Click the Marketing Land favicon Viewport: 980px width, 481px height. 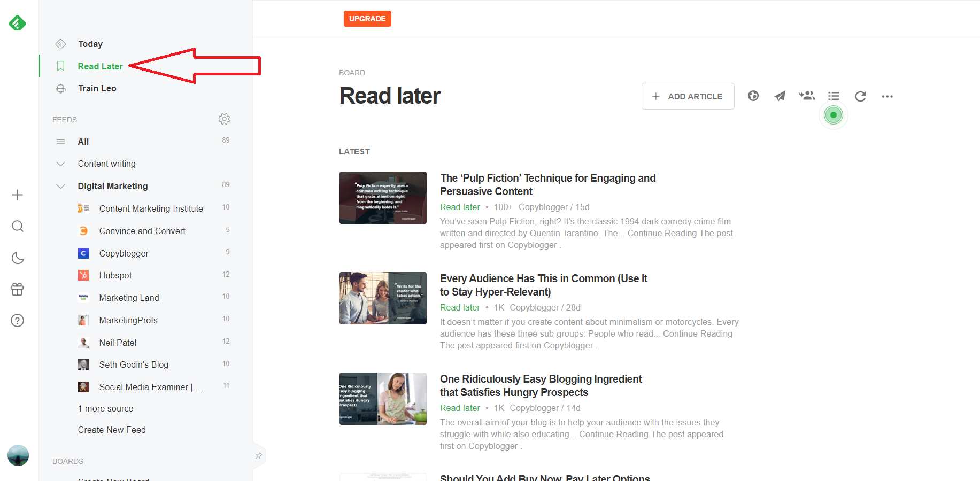coord(83,298)
